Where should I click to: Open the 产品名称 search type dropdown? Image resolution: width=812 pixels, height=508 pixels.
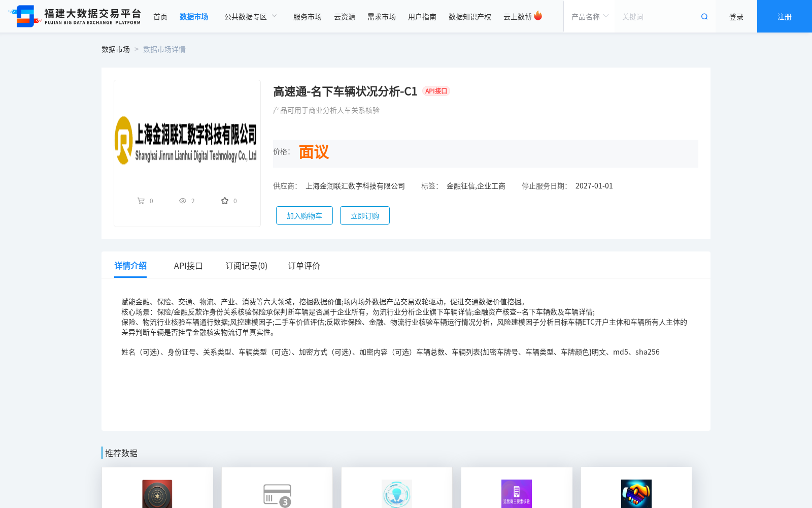(x=589, y=17)
